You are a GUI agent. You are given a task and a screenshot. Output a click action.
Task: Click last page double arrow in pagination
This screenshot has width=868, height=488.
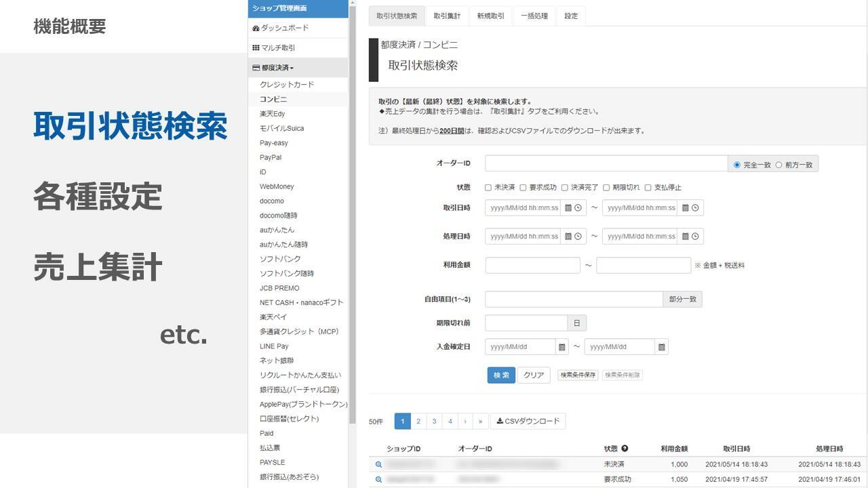481,421
